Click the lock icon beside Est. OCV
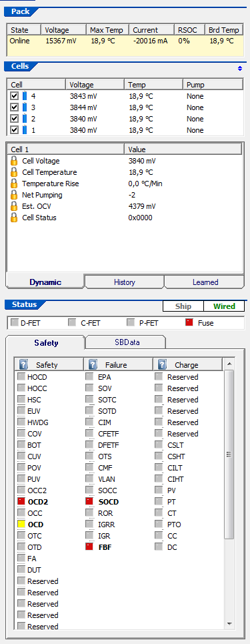Viewport: 250px width, 644px height. (15, 206)
